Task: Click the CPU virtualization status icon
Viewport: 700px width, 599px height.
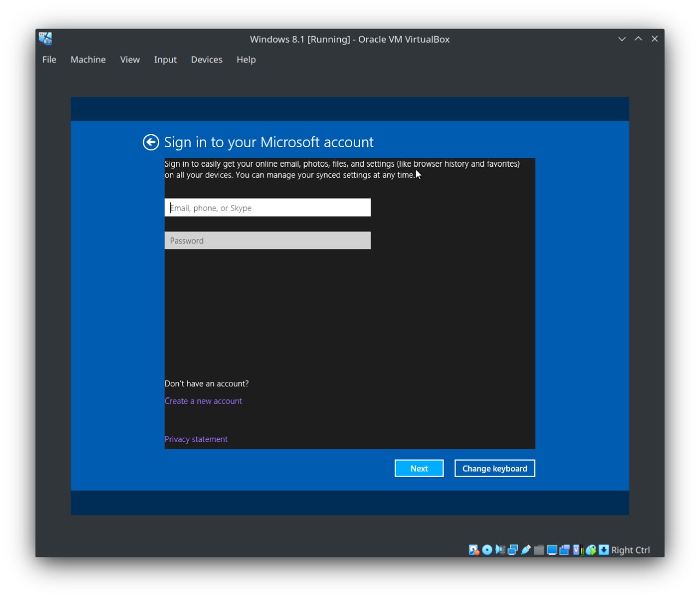Action: (578, 550)
